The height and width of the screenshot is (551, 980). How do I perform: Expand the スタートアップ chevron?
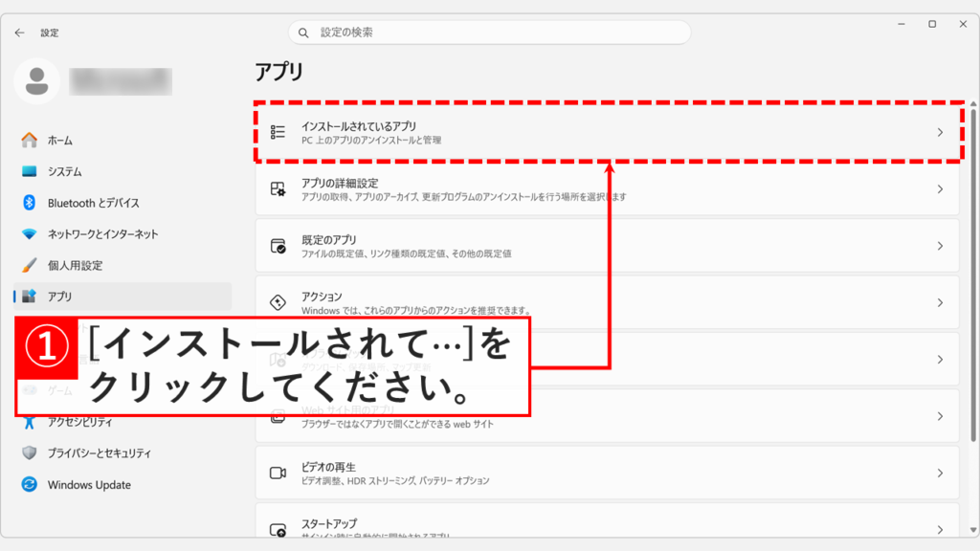(940, 530)
